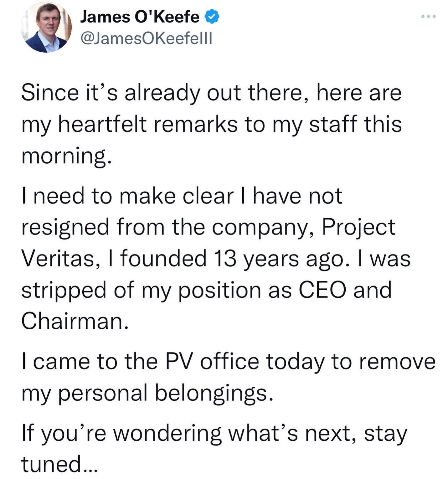Click the number '13' in the tweet
This screenshot has width=448, height=479.
[x=225, y=259]
